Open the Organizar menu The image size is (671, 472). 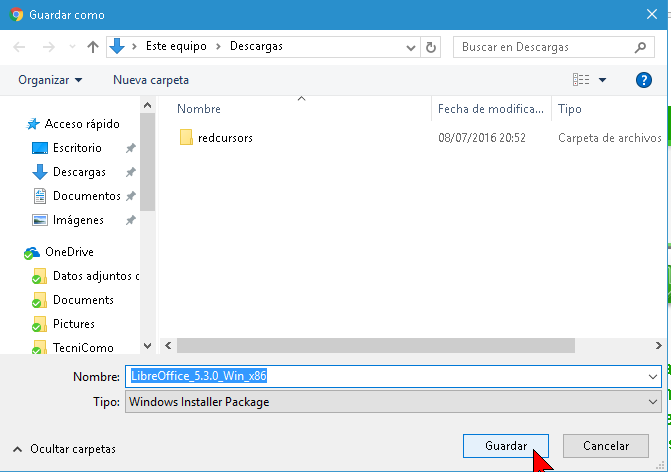tap(50, 80)
